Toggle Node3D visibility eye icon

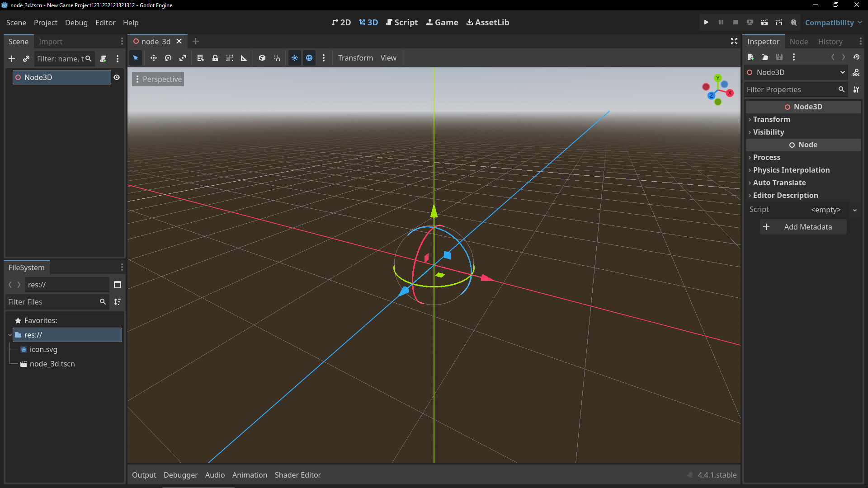(x=117, y=77)
